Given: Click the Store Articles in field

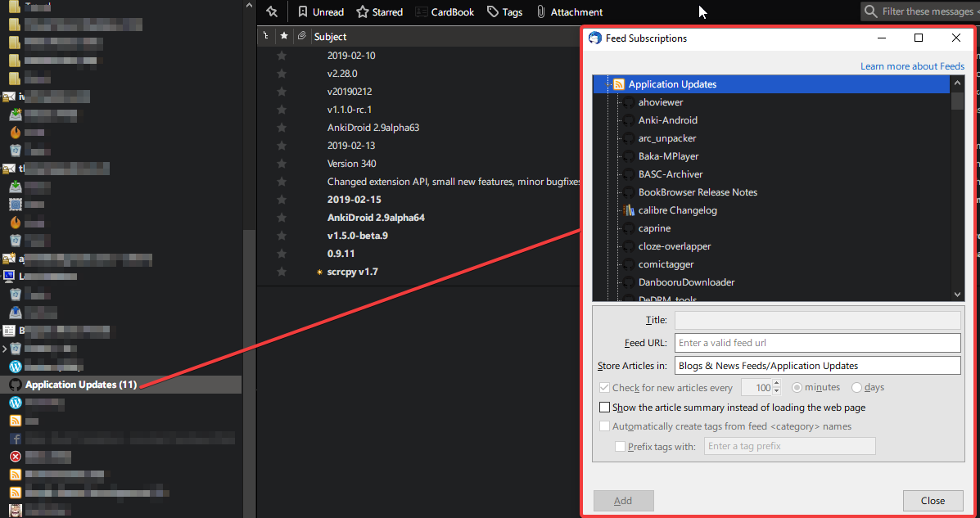Looking at the screenshot, I should 818,366.
